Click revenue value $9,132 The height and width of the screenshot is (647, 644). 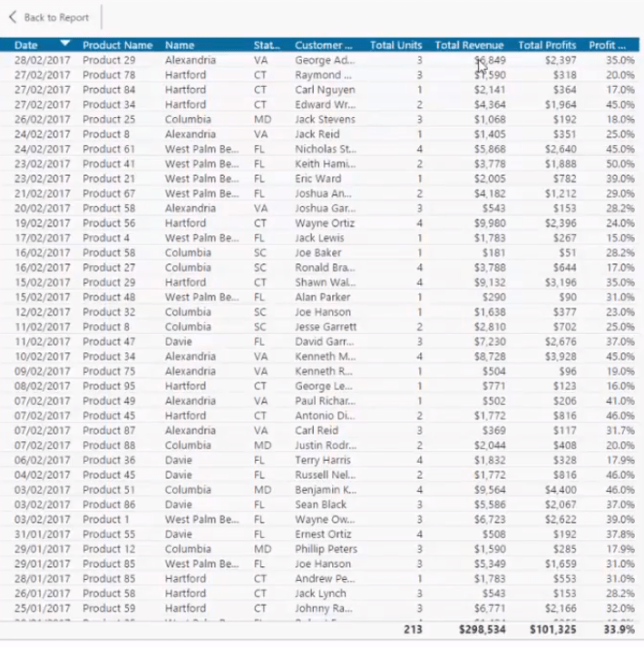490,282
